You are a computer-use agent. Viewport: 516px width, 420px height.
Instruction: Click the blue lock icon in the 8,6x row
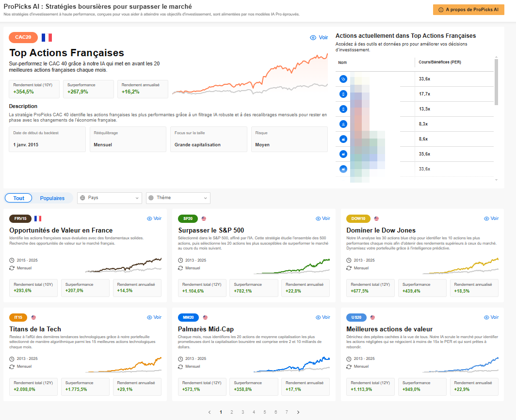click(x=343, y=139)
